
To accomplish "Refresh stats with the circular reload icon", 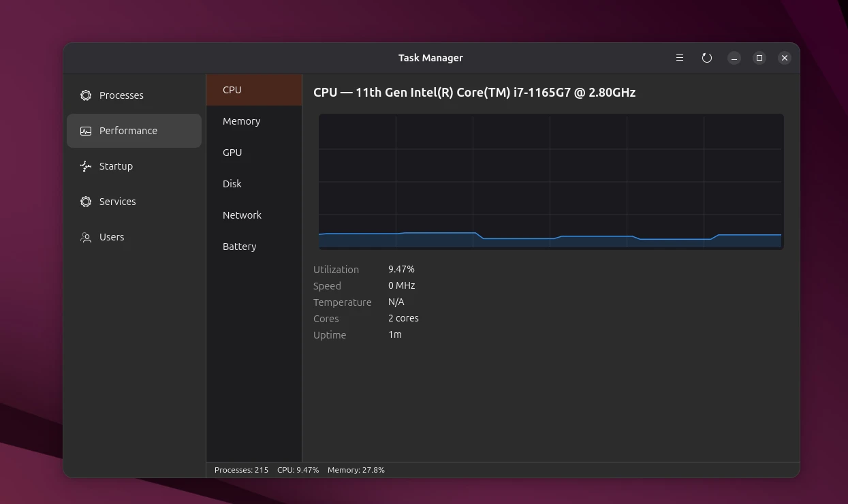I will tap(706, 58).
